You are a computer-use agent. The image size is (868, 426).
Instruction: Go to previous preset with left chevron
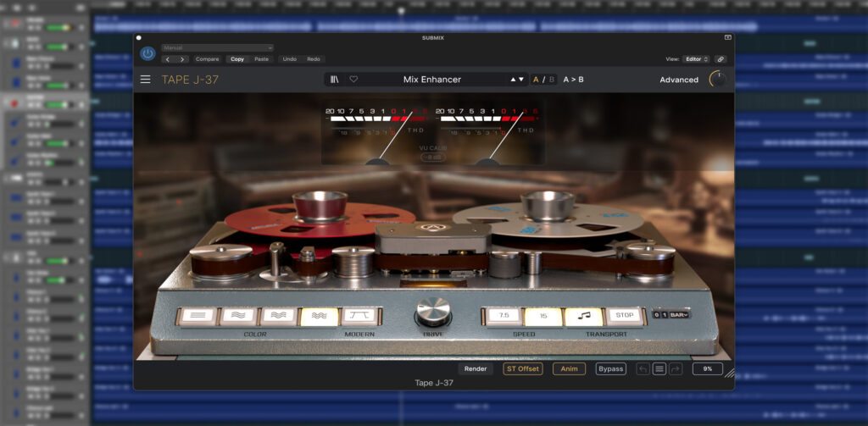point(169,59)
